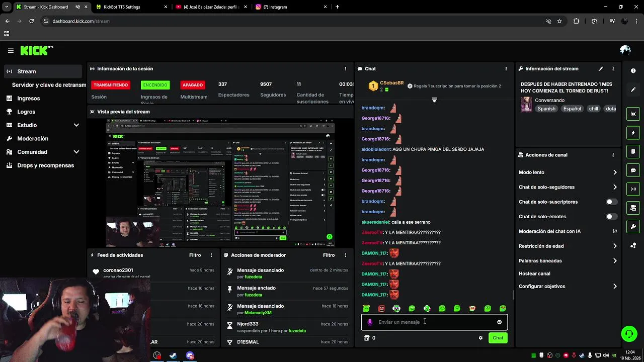Open the hamburger menu beside the KICK logo
Viewport: 644px width, 362px height.
pyautogui.click(x=11, y=51)
